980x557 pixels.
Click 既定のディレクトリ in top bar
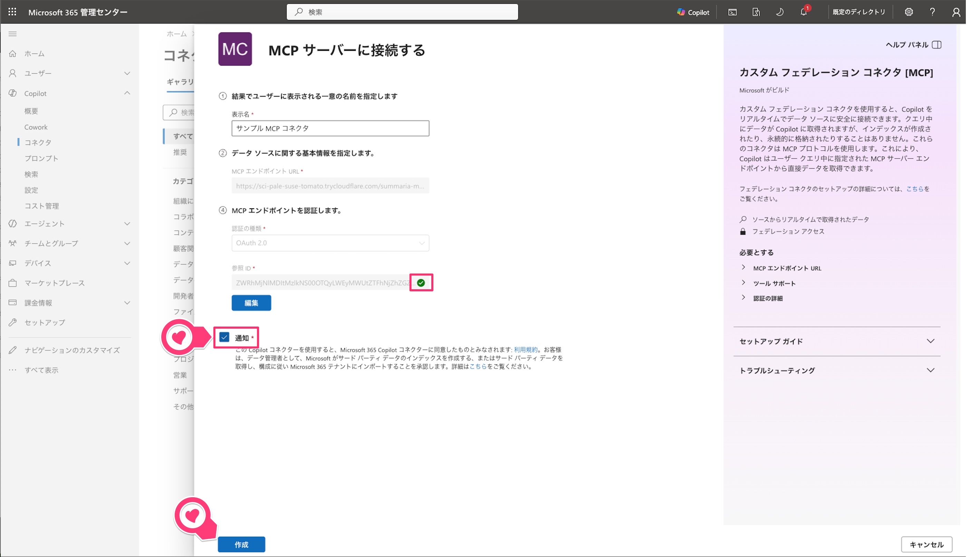tap(859, 12)
